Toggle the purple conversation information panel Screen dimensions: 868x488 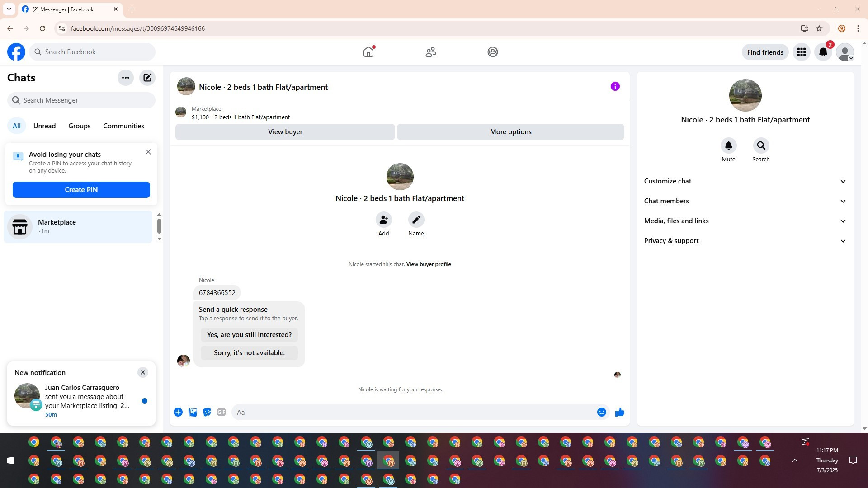point(615,86)
